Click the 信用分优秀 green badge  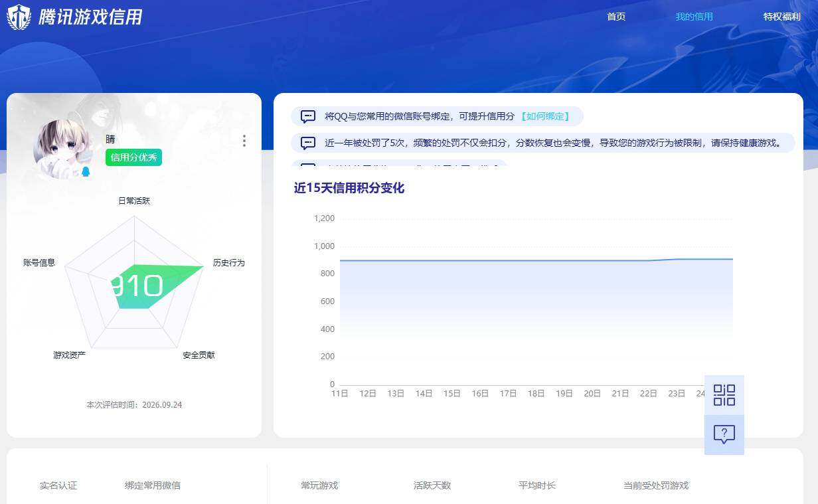coord(133,157)
